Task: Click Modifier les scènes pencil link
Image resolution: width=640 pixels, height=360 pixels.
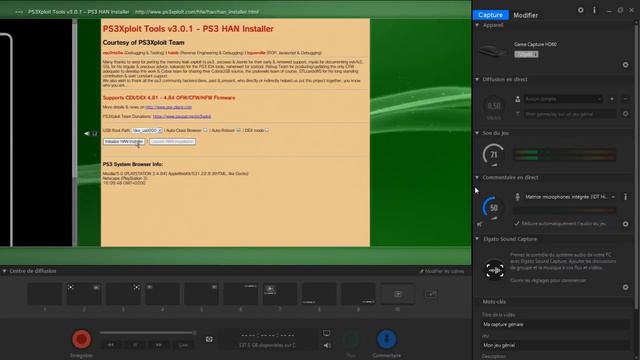Action: 442,271
